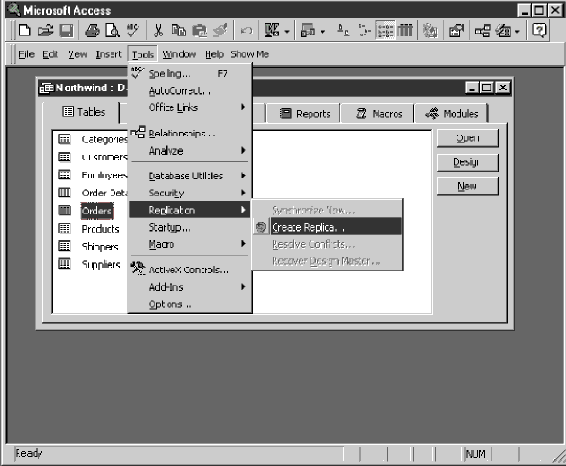Click the Cut scissors icon
The image size is (566, 466).
click(x=158, y=31)
